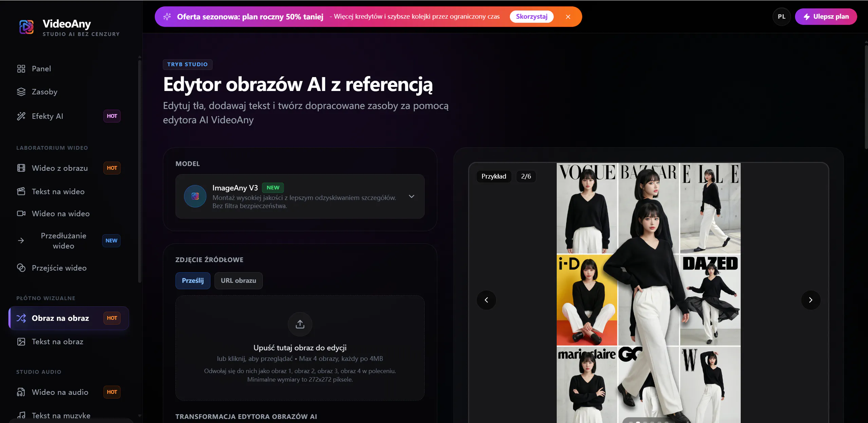
Task: Click the 2/6 example counter
Action: coord(526,177)
